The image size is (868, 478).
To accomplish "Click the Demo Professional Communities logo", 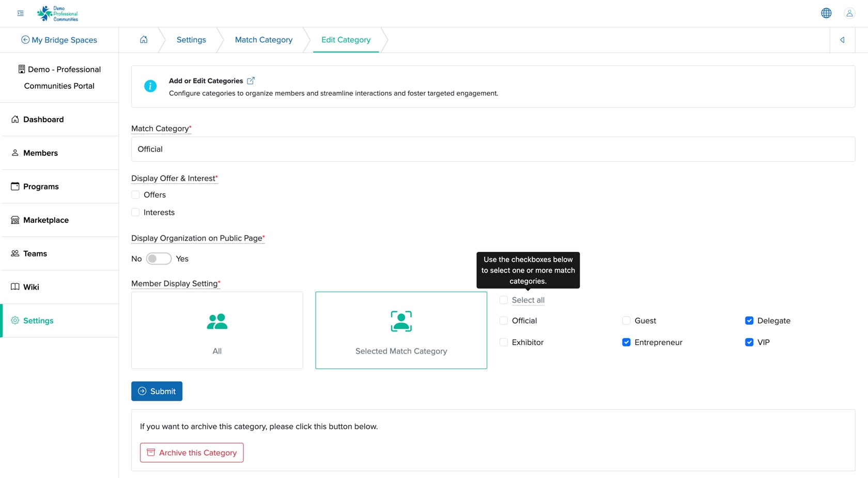I will coord(57,13).
